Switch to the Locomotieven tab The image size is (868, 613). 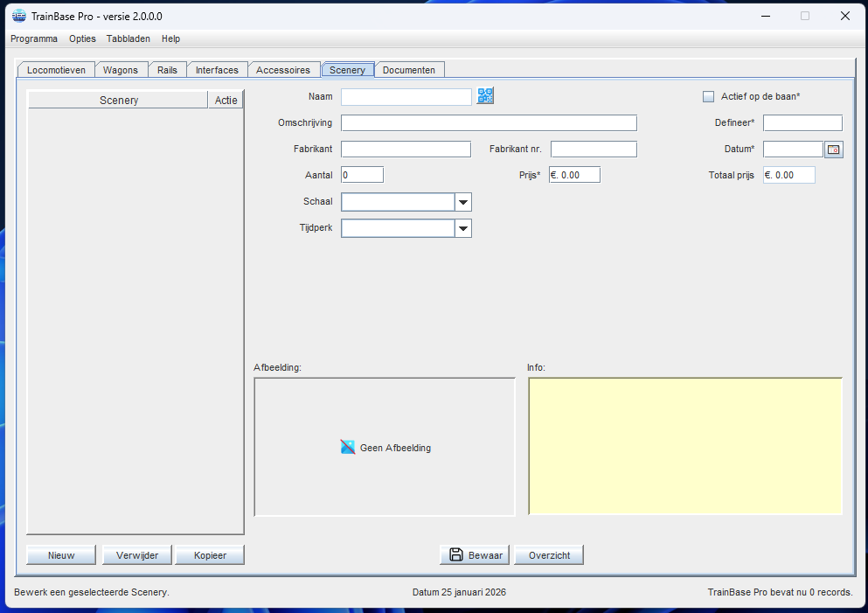tap(56, 70)
